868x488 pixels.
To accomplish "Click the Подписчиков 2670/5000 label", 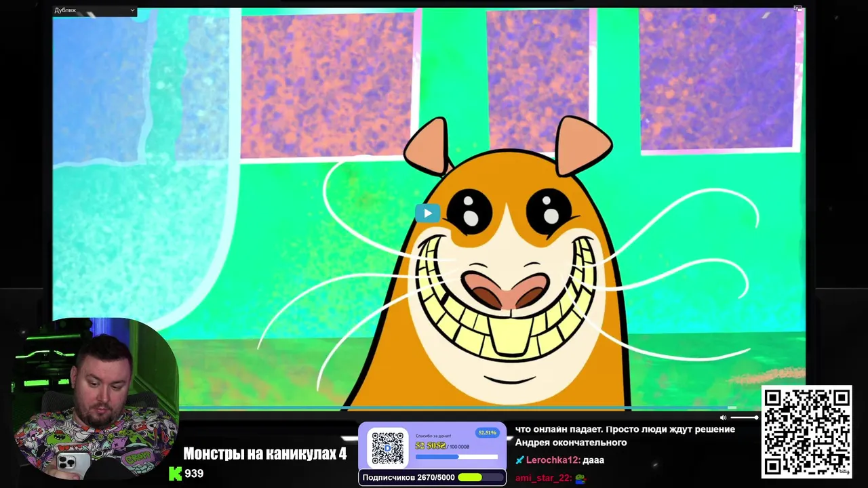I will coord(408,477).
